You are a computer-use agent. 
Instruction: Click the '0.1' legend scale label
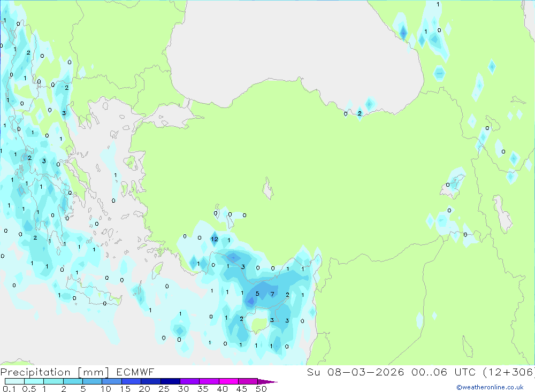pyautogui.click(x=9, y=389)
